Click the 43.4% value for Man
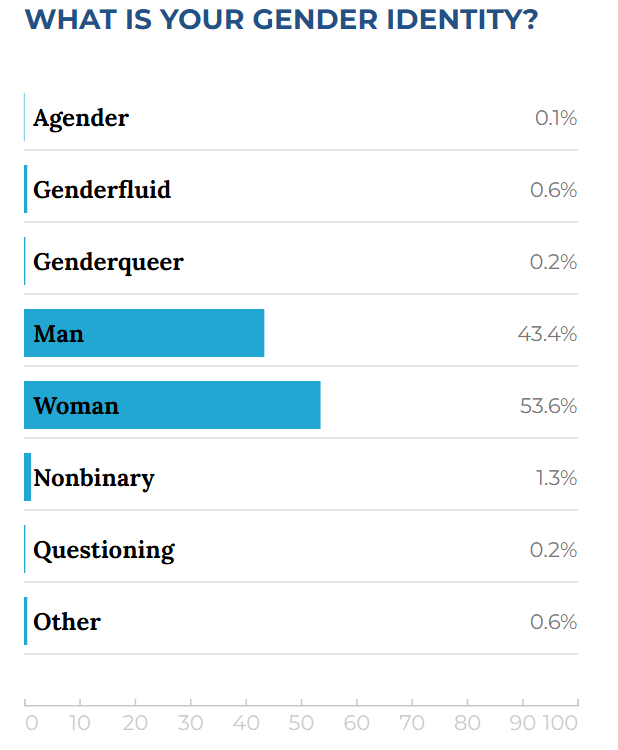The height and width of the screenshot is (750, 618). [x=547, y=334]
